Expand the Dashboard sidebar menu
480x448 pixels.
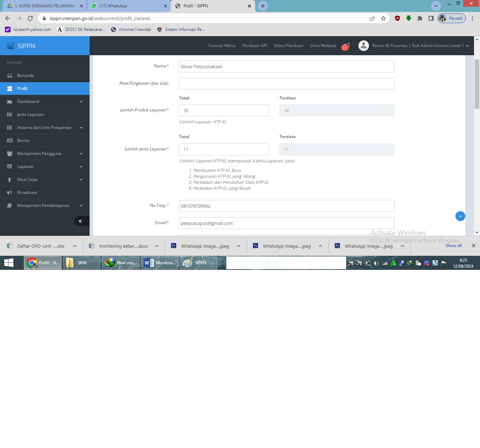click(x=45, y=102)
